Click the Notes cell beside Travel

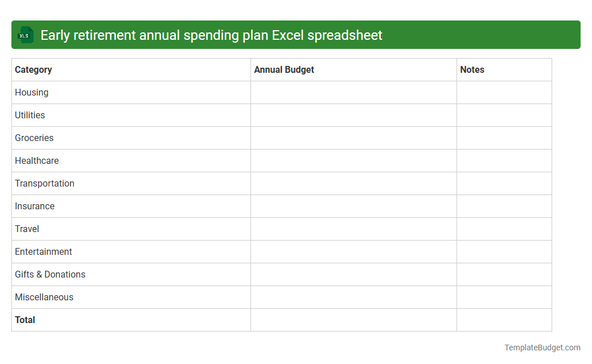click(x=504, y=229)
